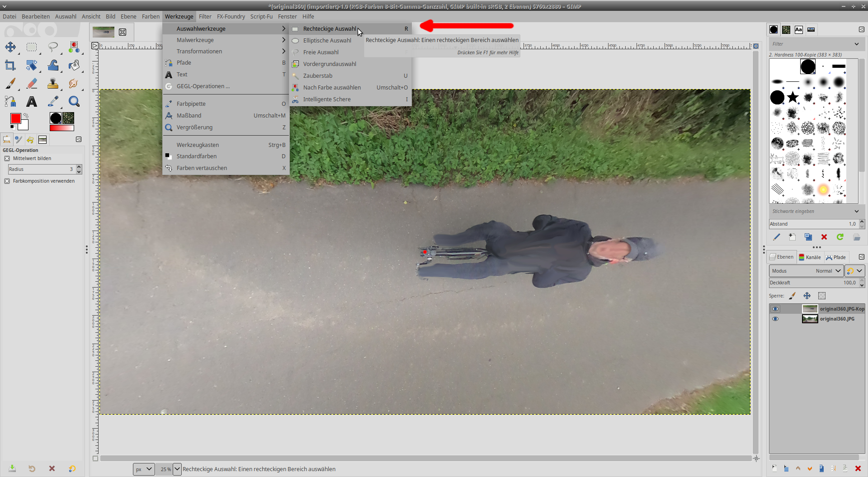Select the Warp transform wave tool
This screenshot has width=868, height=477.
pos(53,66)
